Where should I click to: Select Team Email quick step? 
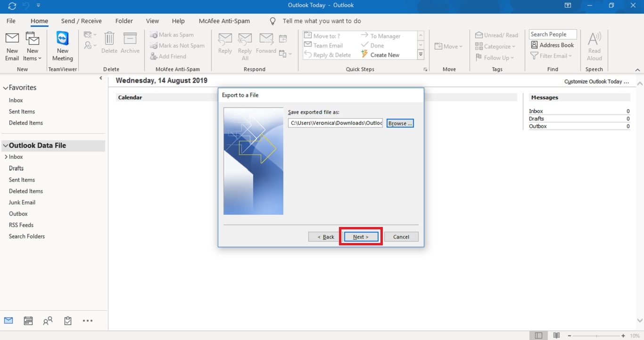[323, 45]
